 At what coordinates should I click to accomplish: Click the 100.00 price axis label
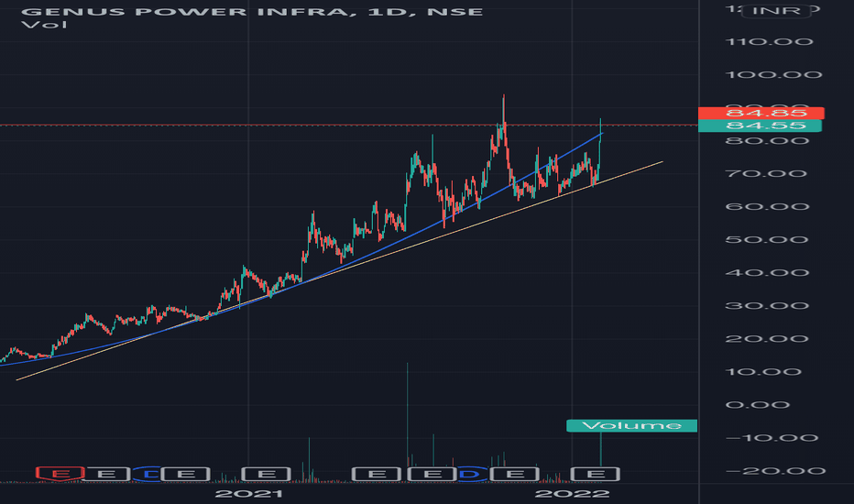773,74
